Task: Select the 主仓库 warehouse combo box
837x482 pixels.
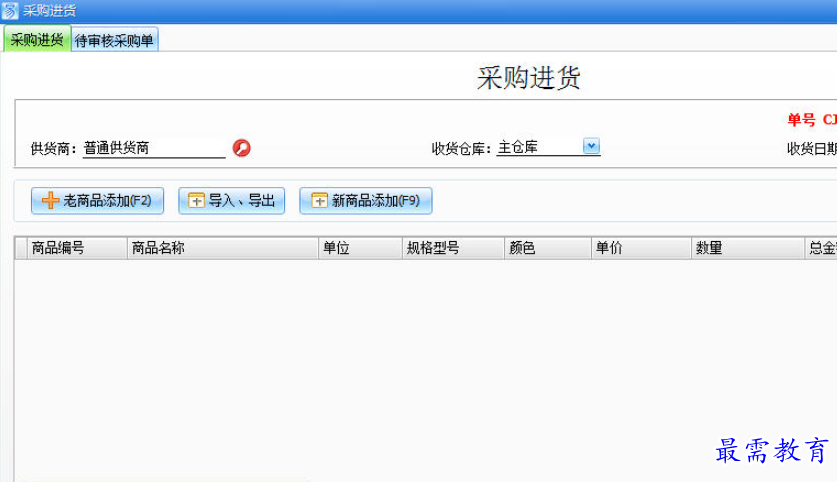Action: click(548, 147)
